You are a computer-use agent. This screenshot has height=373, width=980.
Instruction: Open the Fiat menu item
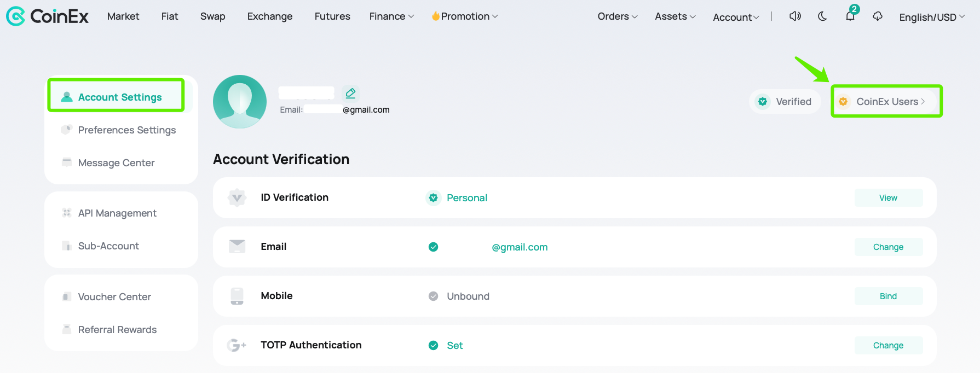coord(170,16)
